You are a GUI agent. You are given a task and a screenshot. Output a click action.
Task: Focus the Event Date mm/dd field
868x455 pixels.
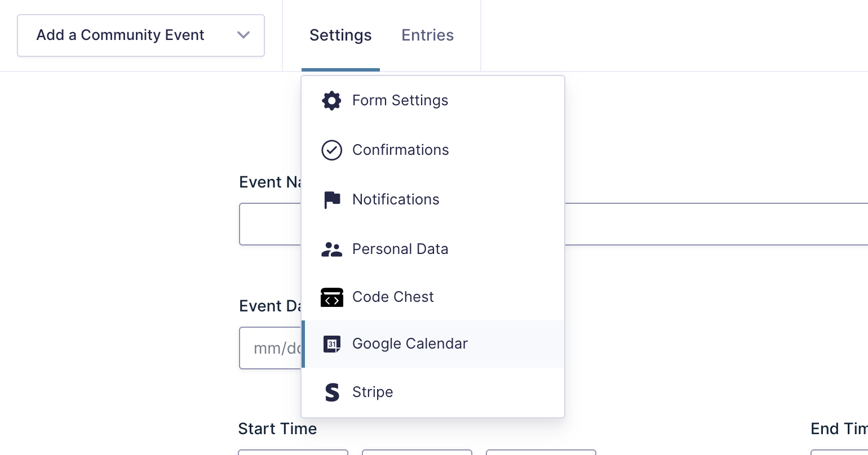tap(271, 348)
